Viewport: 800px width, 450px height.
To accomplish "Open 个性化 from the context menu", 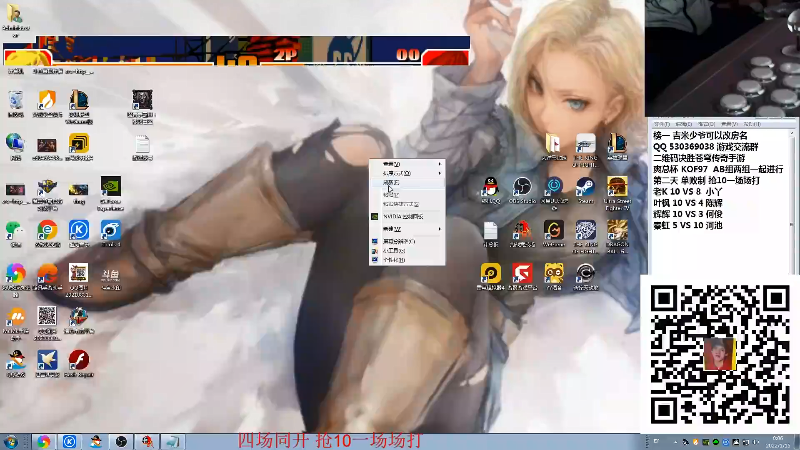I will tap(407, 260).
